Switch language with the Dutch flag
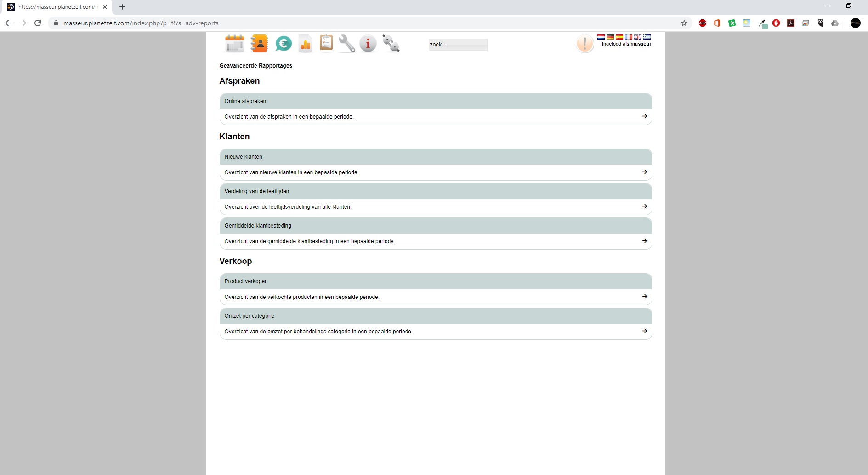Viewport: 868px width, 475px height. (x=601, y=37)
